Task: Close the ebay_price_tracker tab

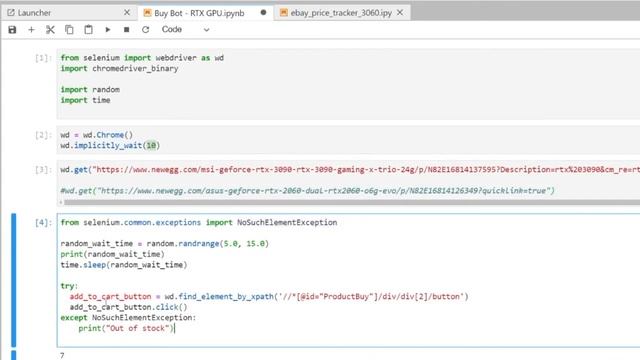Action: pos(400,13)
